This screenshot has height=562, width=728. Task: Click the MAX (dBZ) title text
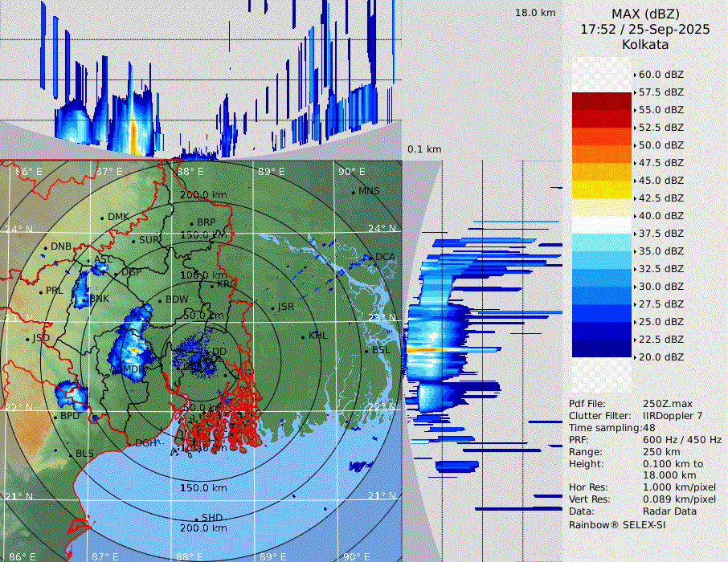644,14
